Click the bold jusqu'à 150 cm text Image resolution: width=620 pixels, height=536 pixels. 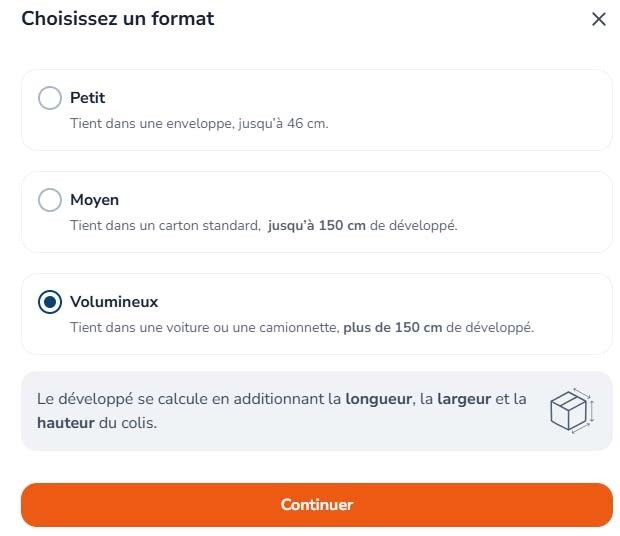pyautogui.click(x=317, y=225)
